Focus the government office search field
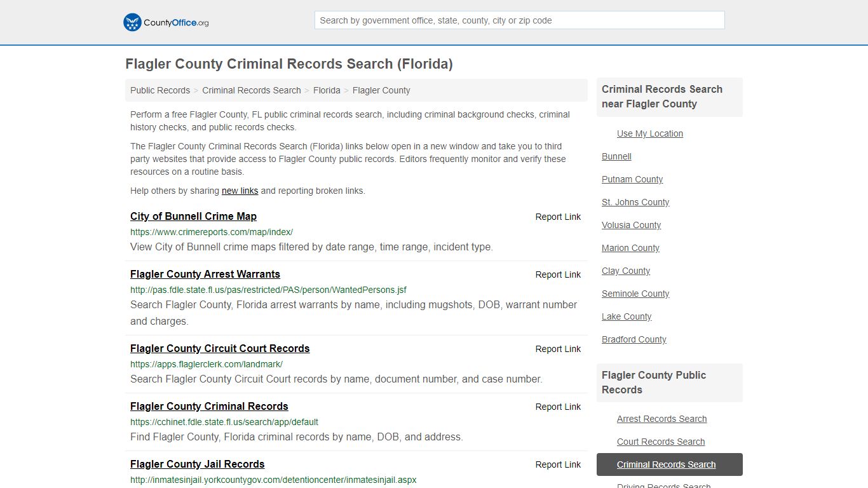Viewport: 868px width, 488px height. (519, 20)
